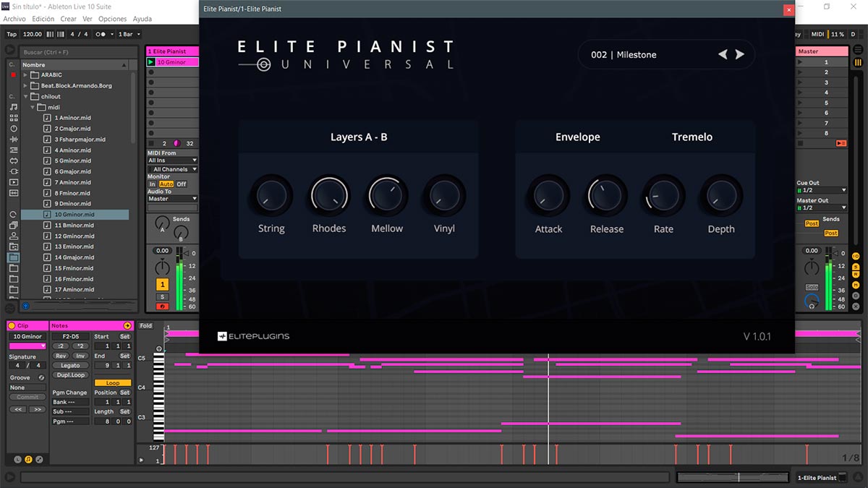Set Monitor to In
This screenshot has height=488, width=868.
pos(152,184)
